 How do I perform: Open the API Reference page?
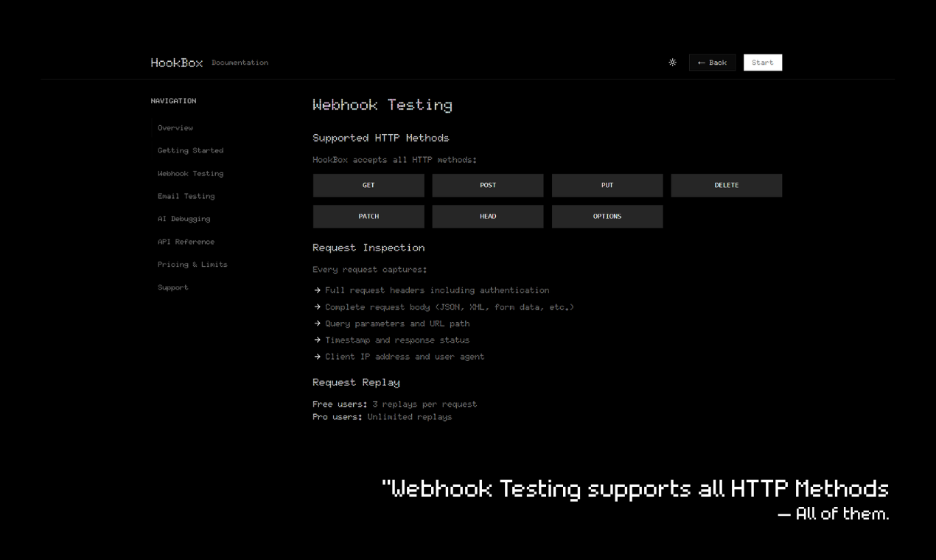coord(186,242)
